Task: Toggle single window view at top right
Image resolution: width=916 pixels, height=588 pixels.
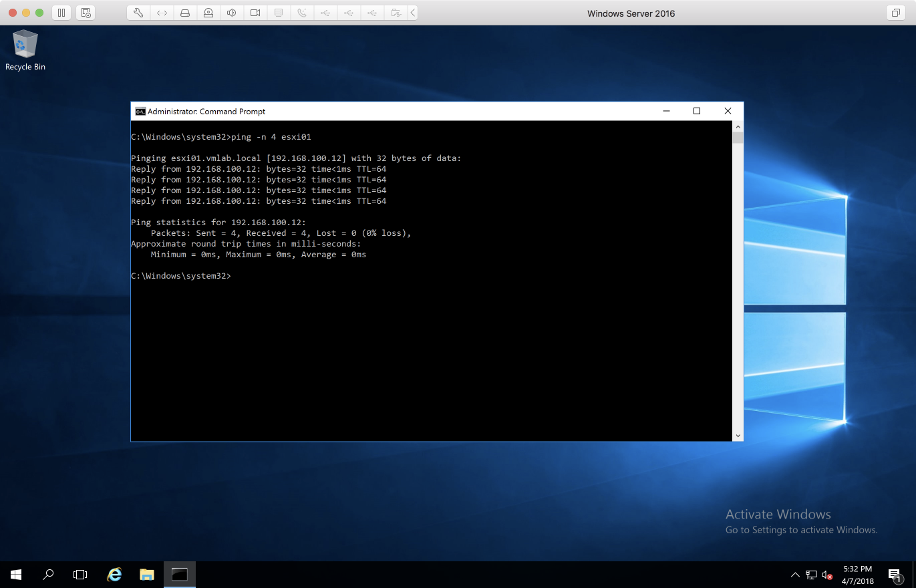Action: tap(895, 13)
